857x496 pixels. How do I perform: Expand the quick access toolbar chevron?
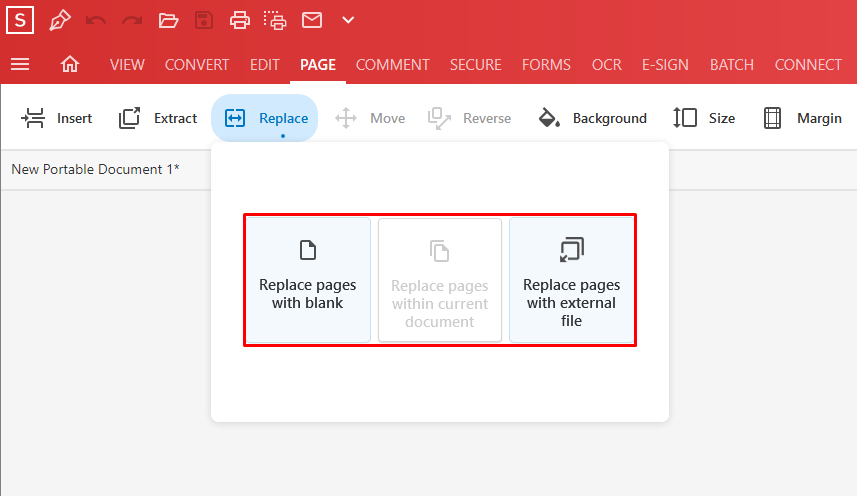[348, 21]
